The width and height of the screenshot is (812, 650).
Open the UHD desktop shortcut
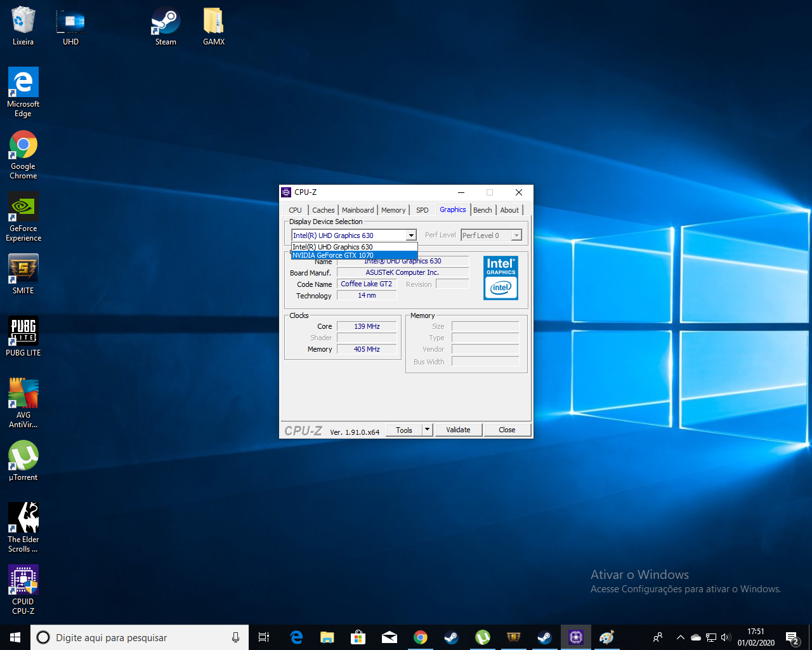[x=70, y=25]
